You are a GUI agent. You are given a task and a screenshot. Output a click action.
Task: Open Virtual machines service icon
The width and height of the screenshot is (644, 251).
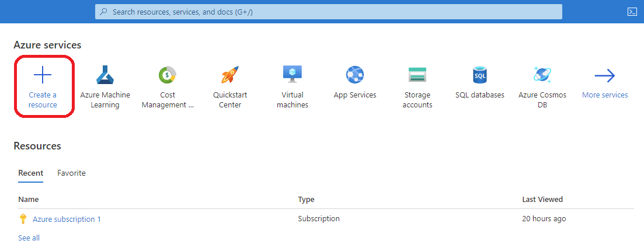[x=293, y=75]
